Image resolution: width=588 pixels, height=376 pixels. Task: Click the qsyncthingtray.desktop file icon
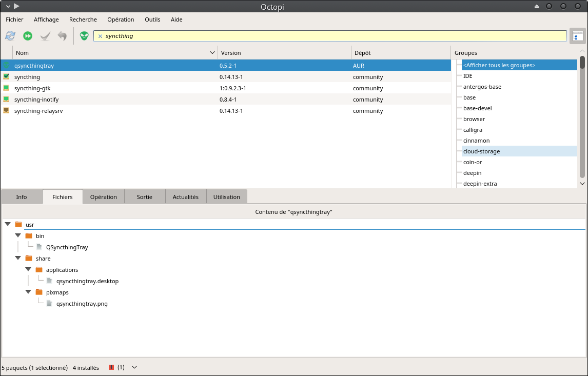pyautogui.click(x=49, y=281)
